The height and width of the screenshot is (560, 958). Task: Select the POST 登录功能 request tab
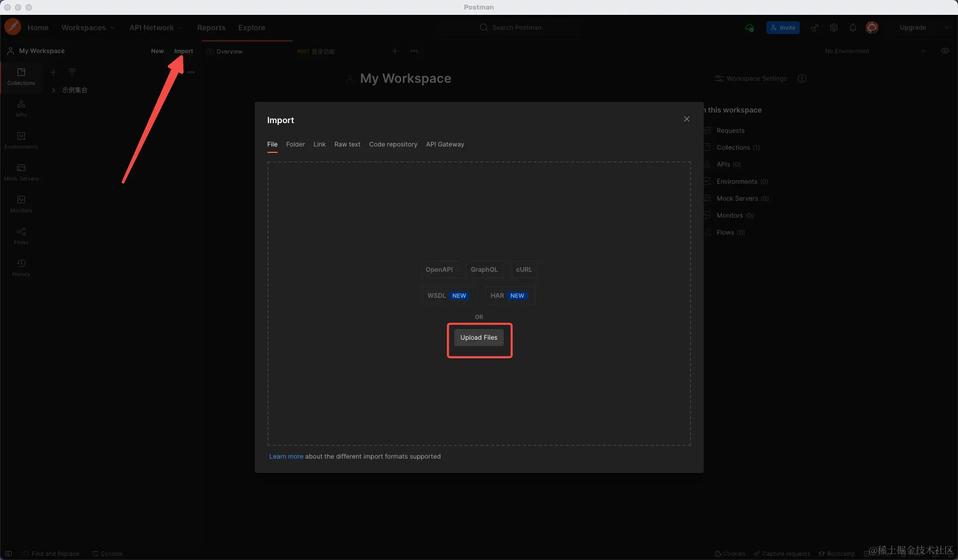(316, 51)
